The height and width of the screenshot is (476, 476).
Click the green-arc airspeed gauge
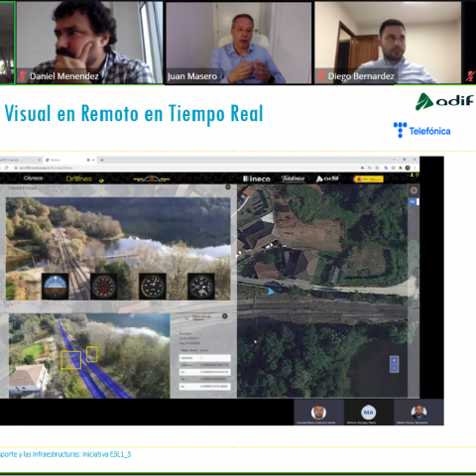pos(153,287)
